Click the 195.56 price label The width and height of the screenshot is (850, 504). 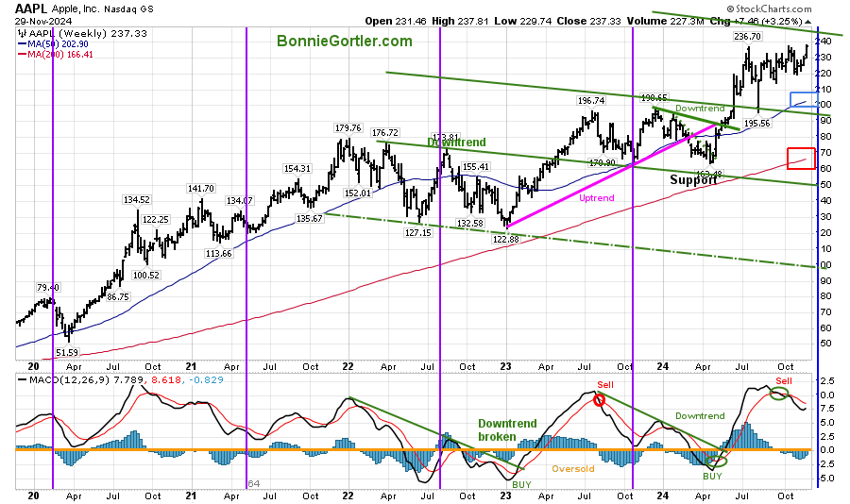756,123
